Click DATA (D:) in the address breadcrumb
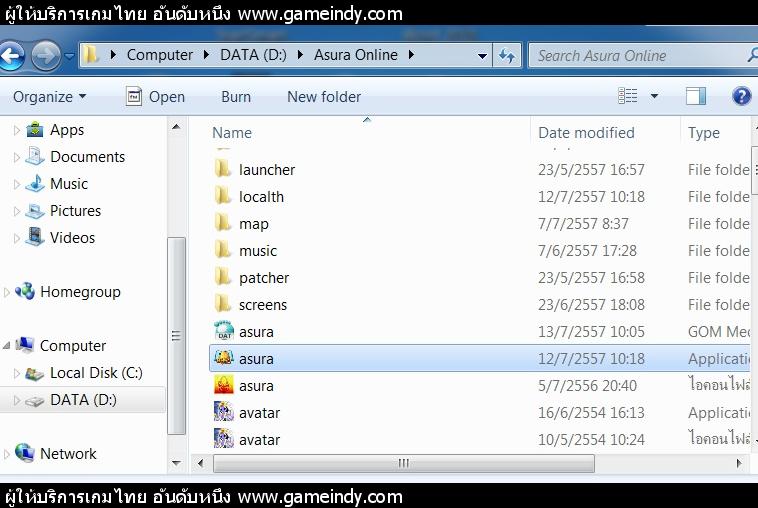 (x=253, y=55)
